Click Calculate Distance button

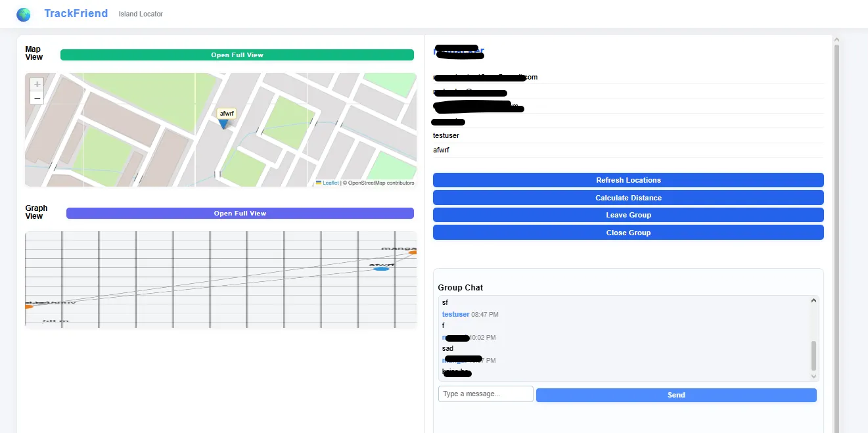coord(628,198)
